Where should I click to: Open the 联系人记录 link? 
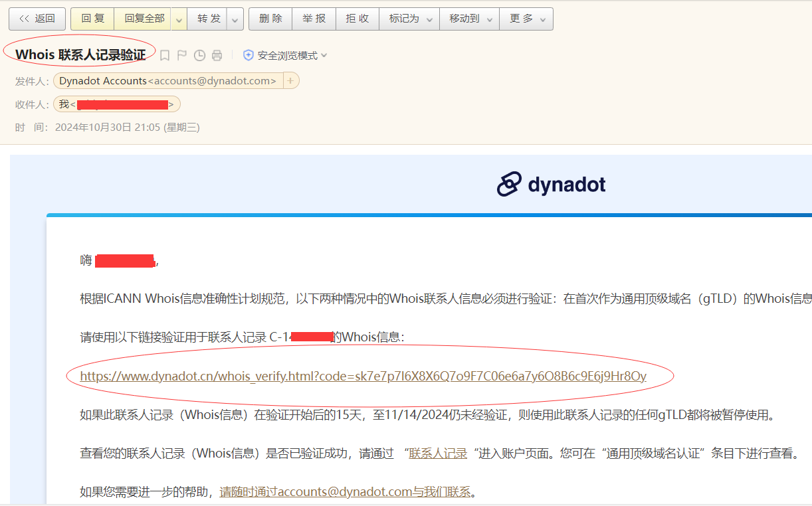point(438,454)
